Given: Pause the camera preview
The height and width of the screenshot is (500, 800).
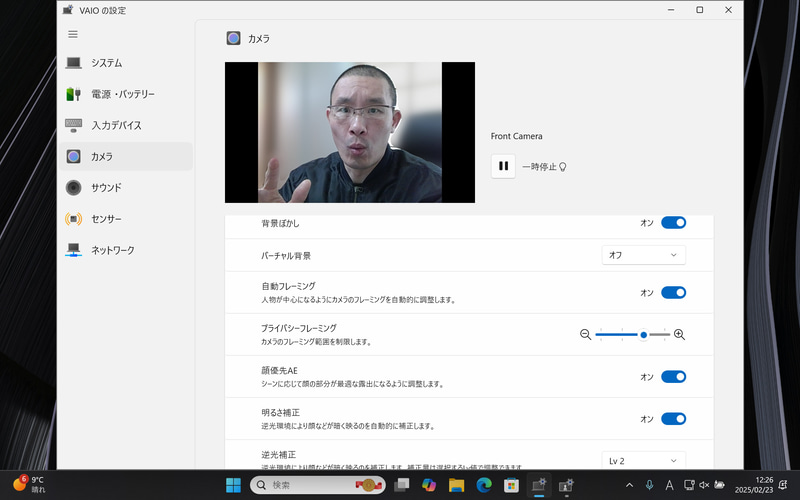Looking at the screenshot, I should 503,166.
